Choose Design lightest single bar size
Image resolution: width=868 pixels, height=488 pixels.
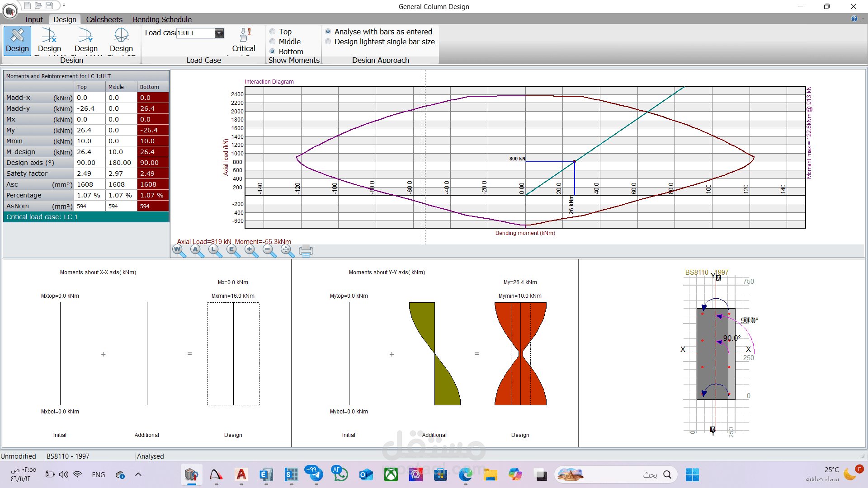click(328, 42)
